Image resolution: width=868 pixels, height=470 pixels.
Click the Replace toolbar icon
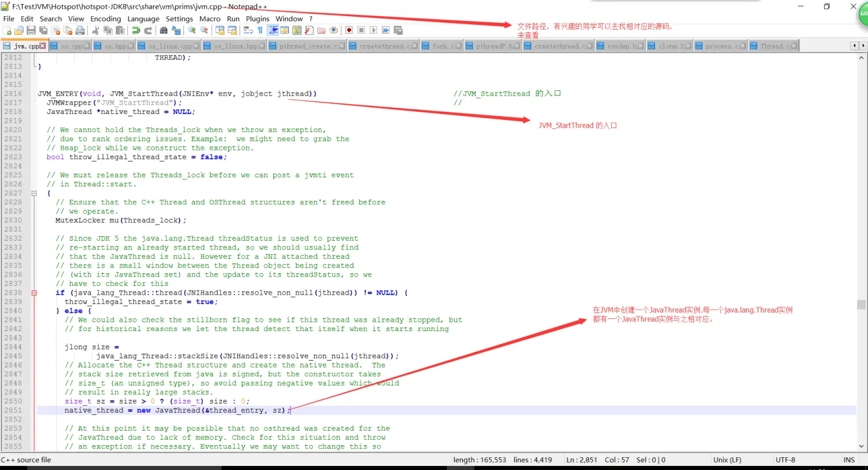click(x=176, y=30)
